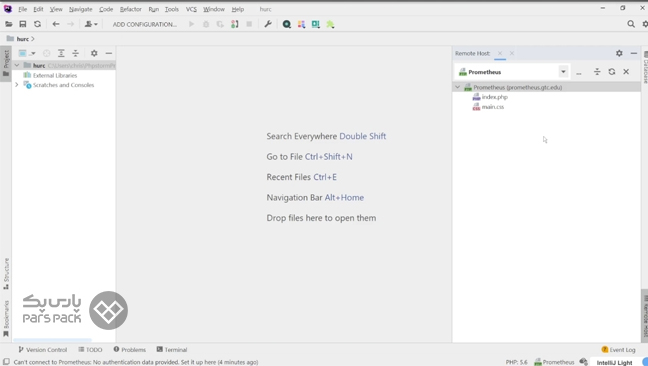This screenshot has width=648, height=366.
Task: Click the teal square toolbar icon
Action: [316, 24]
